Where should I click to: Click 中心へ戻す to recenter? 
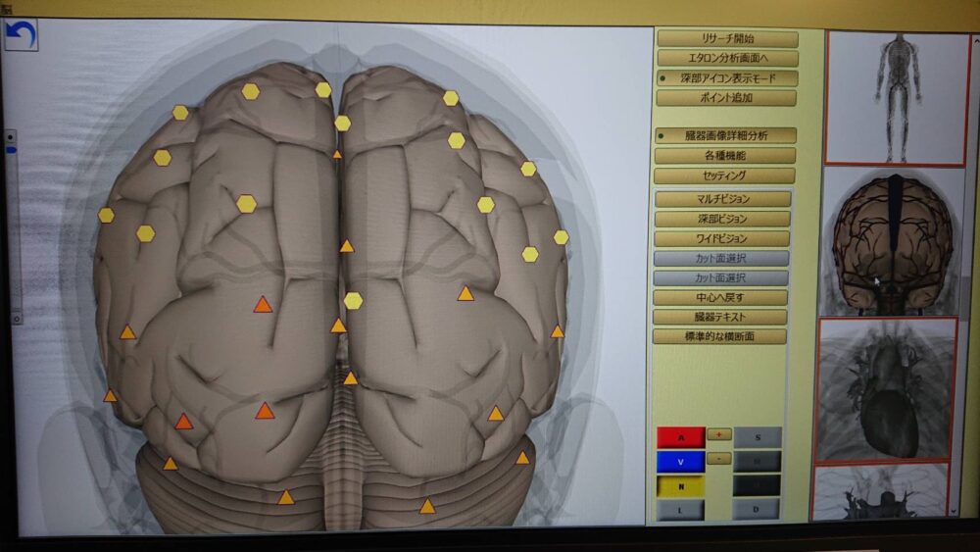(x=720, y=297)
